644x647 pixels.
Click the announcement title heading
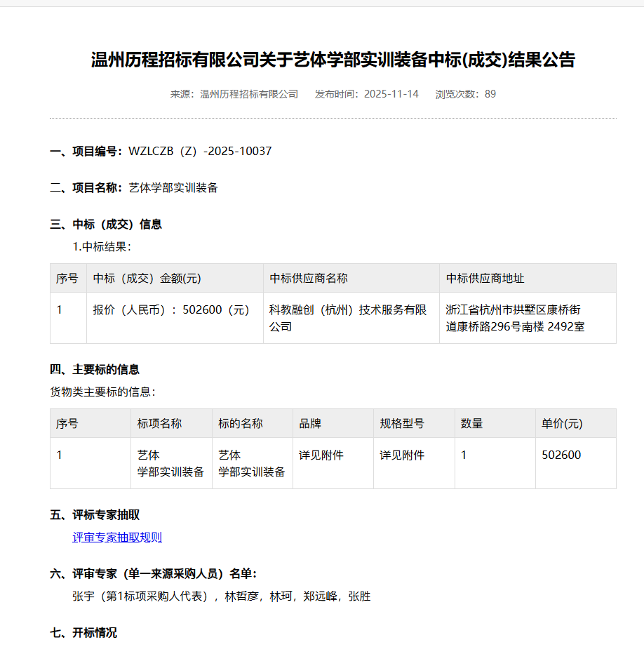coord(333,60)
